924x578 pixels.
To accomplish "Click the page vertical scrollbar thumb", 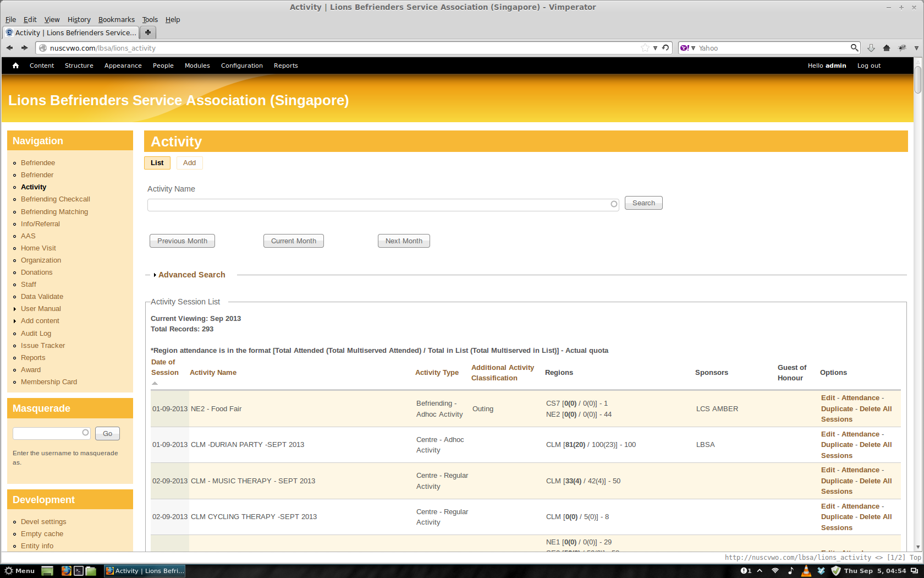I will (918, 80).
